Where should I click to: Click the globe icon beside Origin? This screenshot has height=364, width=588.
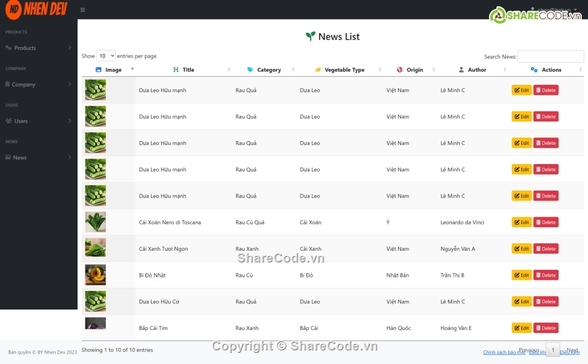coord(400,70)
